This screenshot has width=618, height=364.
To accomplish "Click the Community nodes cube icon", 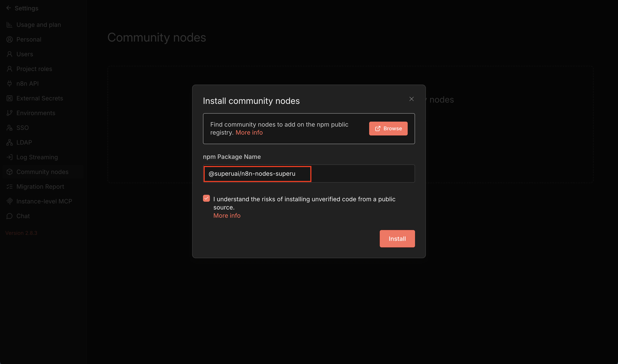I will pyautogui.click(x=9, y=172).
